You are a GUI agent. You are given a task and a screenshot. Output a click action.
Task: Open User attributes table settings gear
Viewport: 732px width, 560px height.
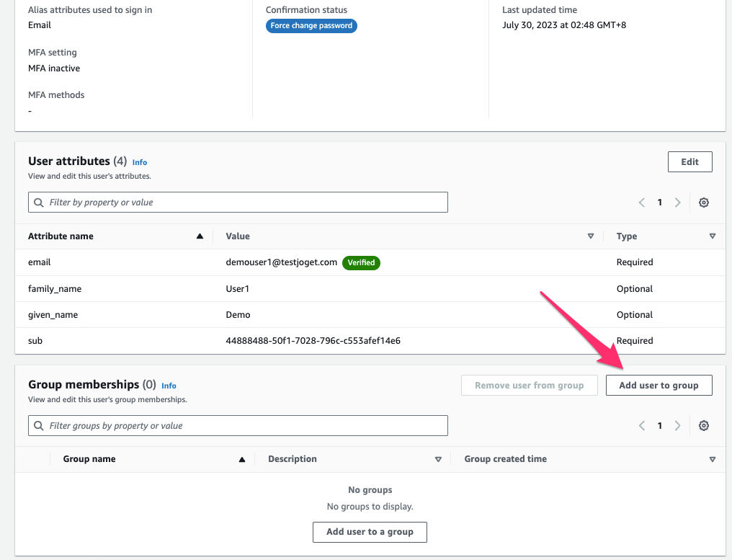point(704,203)
